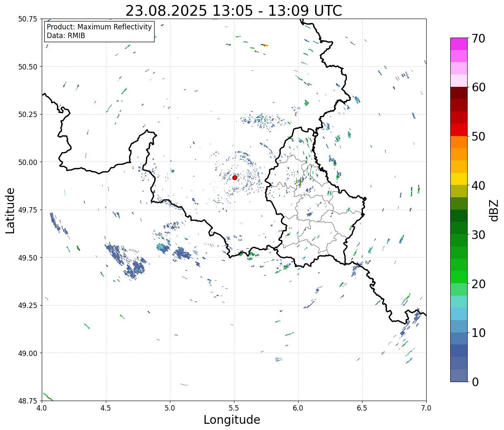
Task: Click the longitude tick label 7.0
Action: [426, 408]
